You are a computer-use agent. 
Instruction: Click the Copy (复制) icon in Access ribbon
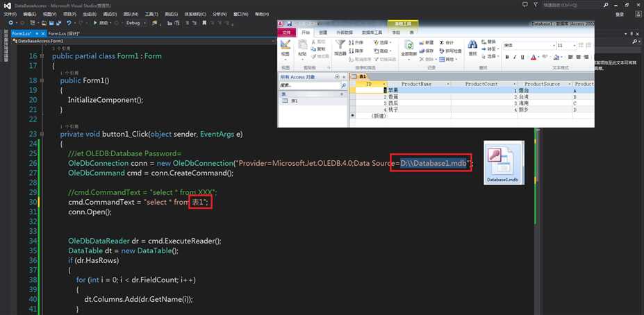click(314, 49)
